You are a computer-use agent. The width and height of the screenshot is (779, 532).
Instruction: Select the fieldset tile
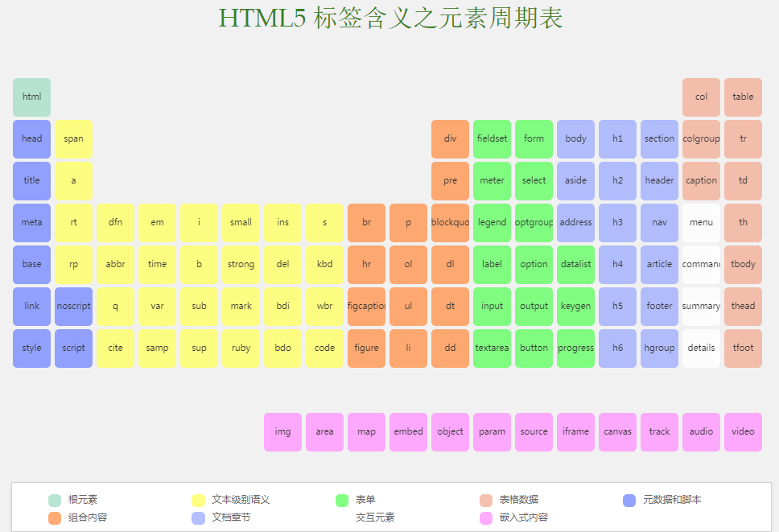[x=492, y=138]
